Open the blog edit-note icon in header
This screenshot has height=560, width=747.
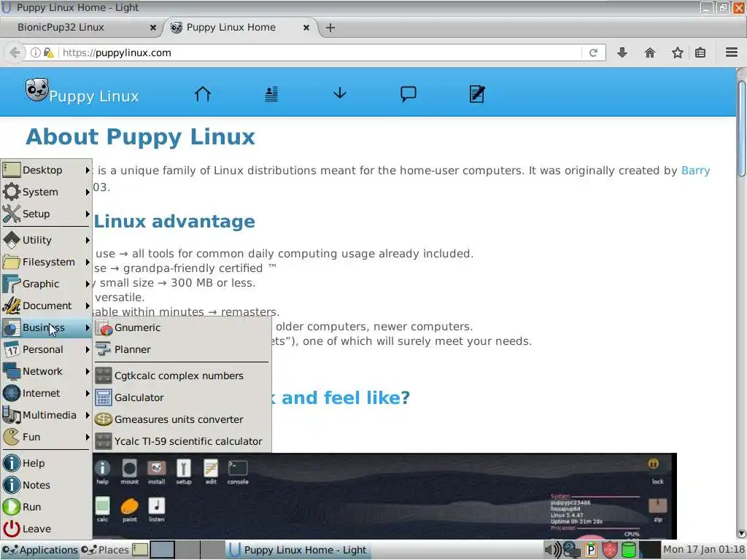click(477, 94)
